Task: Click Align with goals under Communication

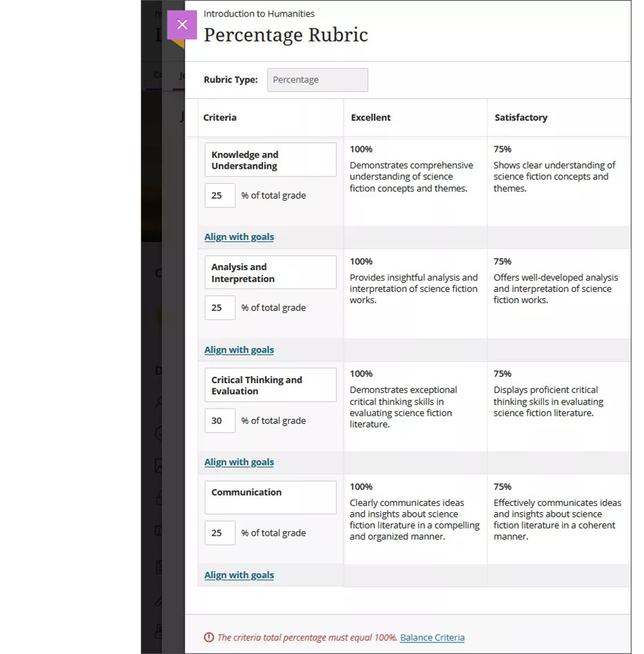Action: tap(239, 575)
